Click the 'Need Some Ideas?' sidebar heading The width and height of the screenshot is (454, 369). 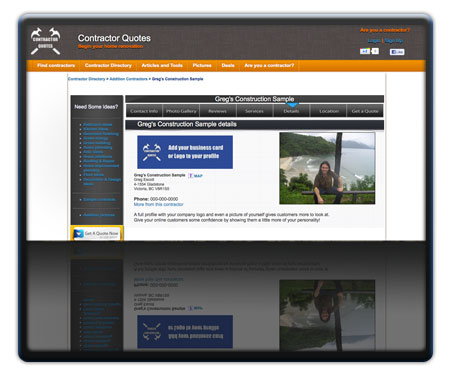(x=96, y=107)
